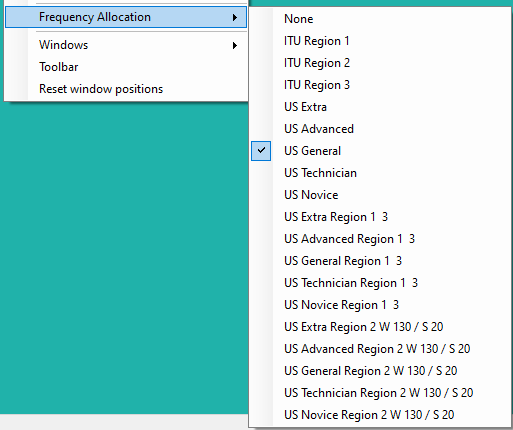The width and height of the screenshot is (513, 430).
Task: Choose ITU Region 2 allocation
Action: (x=380, y=63)
